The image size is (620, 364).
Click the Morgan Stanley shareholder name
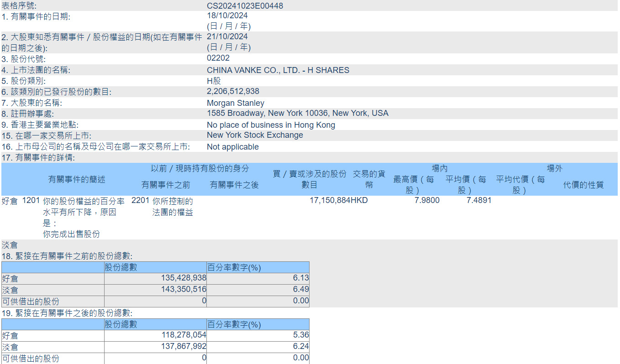(235, 103)
